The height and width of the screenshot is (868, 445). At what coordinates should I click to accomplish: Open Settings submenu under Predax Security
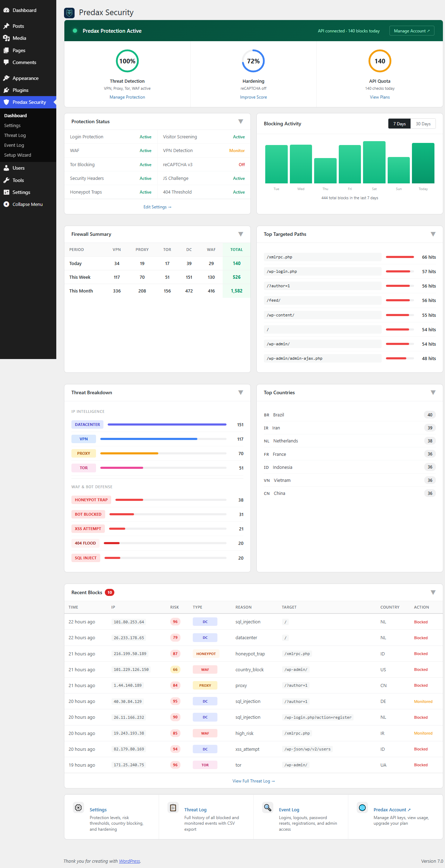[12, 125]
